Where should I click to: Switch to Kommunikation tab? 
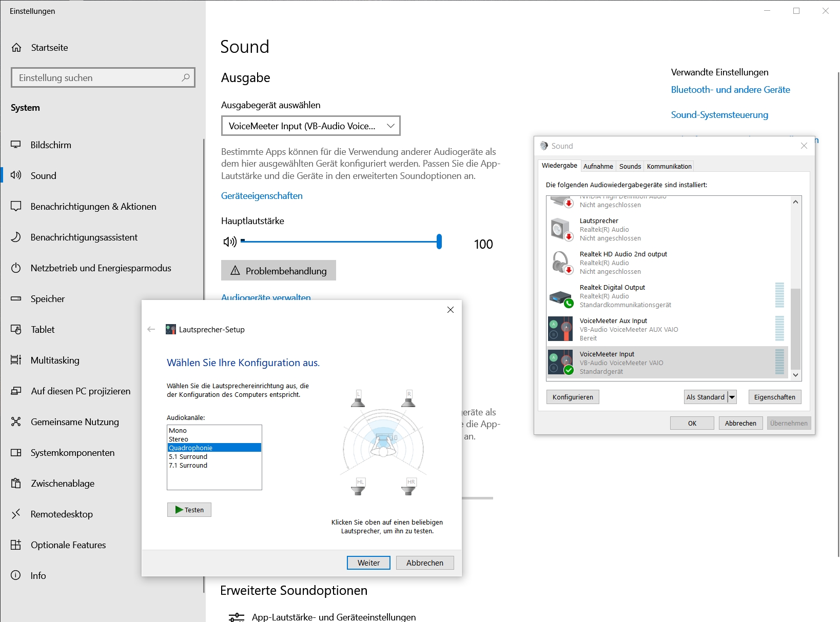click(x=669, y=166)
